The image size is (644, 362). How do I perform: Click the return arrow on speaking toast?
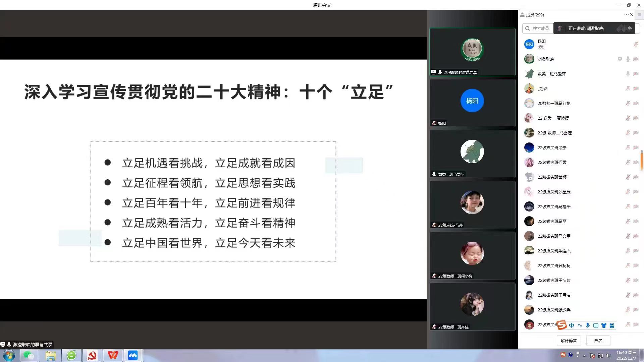(x=630, y=28)
